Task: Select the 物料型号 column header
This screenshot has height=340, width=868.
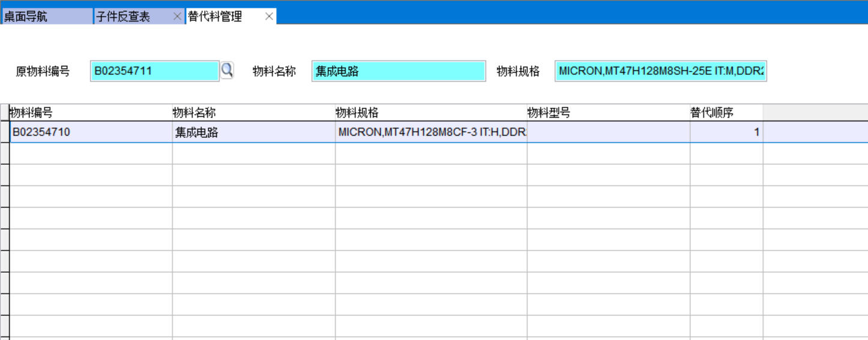Action: point(608,113)
